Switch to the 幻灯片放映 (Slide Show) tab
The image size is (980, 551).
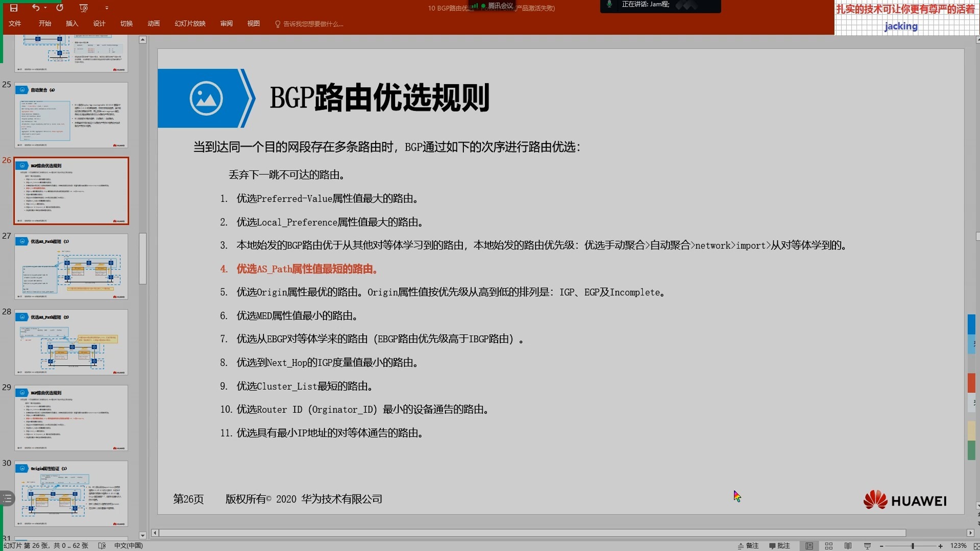[x=190, y=23]
